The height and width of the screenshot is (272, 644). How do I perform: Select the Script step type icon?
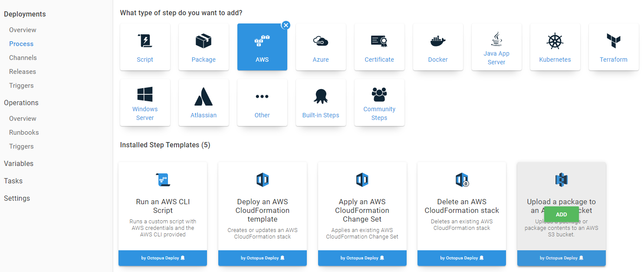[145, 46]
